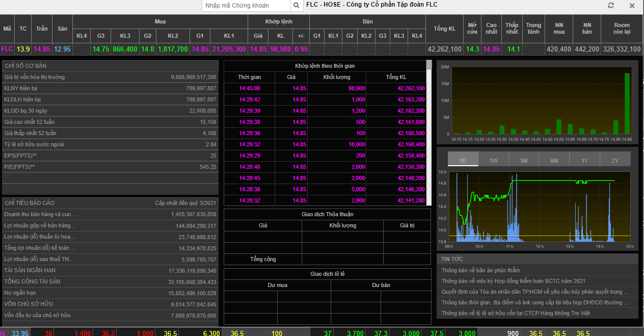Click the +/- change value 0.95
The width and height of the screenshot is (644, 336).
[x=301, y=49]
